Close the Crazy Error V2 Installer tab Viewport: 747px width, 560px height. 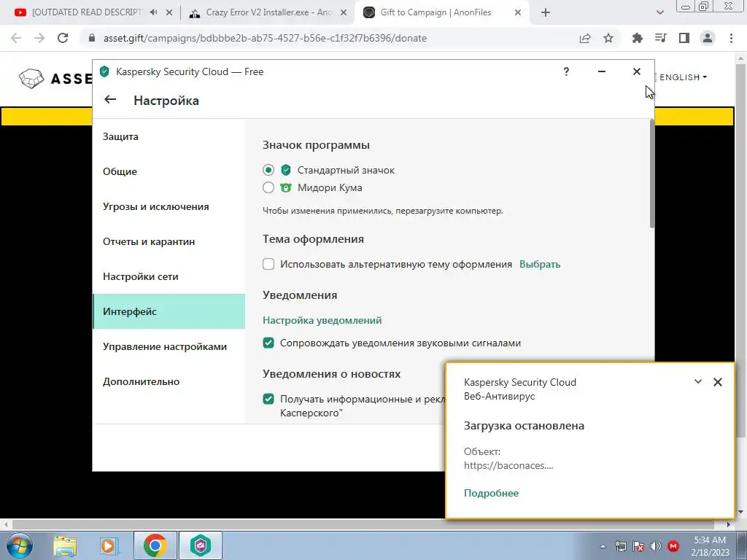(344, 13)
